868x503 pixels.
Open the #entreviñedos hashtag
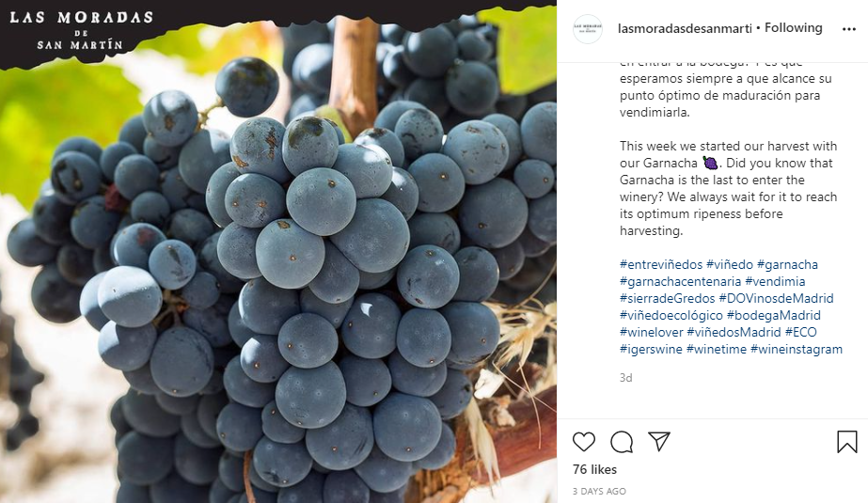coord(660,264)
